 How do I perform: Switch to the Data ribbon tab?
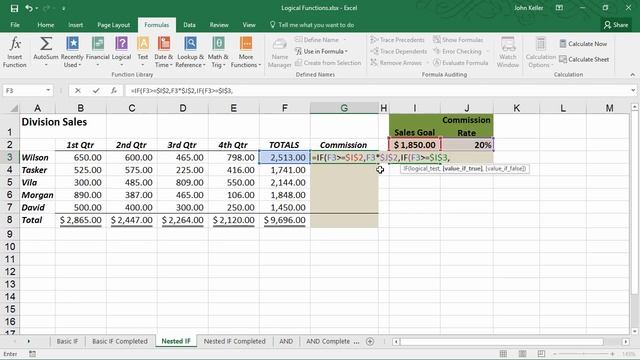tap(189, 25)
